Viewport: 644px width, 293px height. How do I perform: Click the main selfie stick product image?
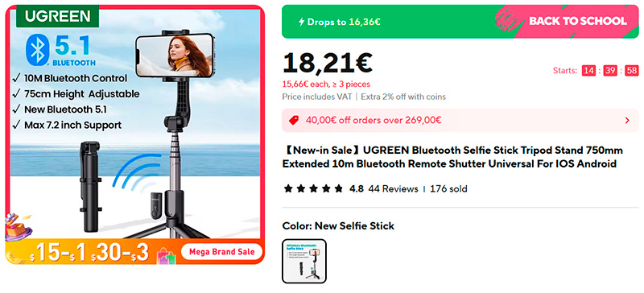click(x=134, y=134)
